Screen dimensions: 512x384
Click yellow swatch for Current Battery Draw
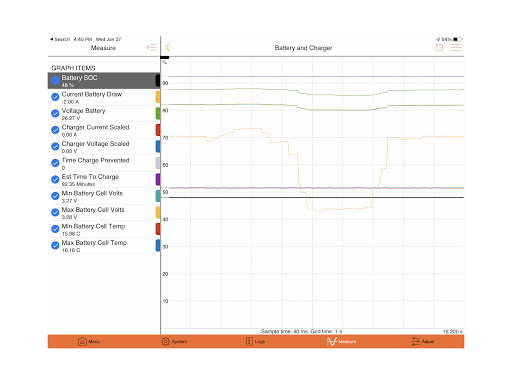(158, 97)
